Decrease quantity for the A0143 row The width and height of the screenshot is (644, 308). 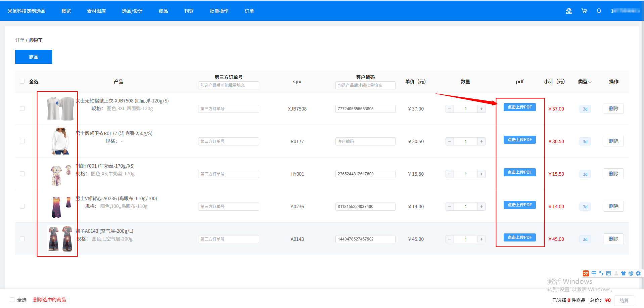click(x=450, y=239)
